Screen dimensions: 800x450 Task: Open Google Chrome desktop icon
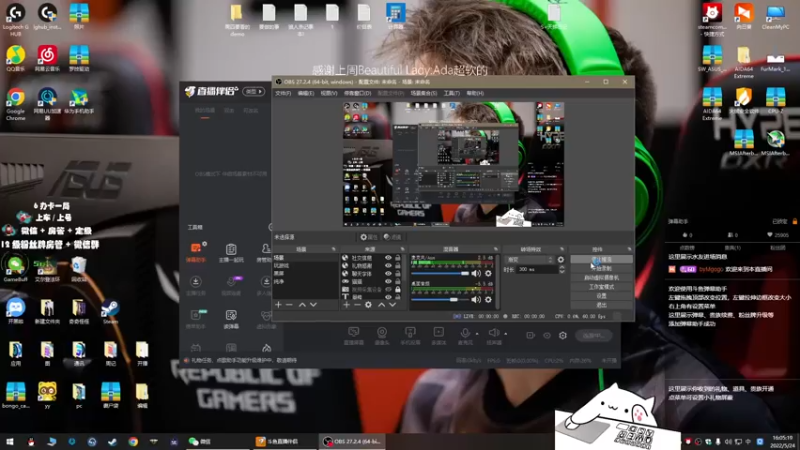coord(15,104)
